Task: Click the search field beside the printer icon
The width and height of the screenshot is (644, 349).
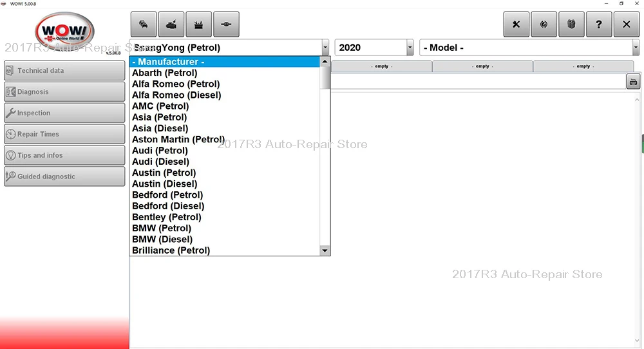Action: (x=478, y=82)
